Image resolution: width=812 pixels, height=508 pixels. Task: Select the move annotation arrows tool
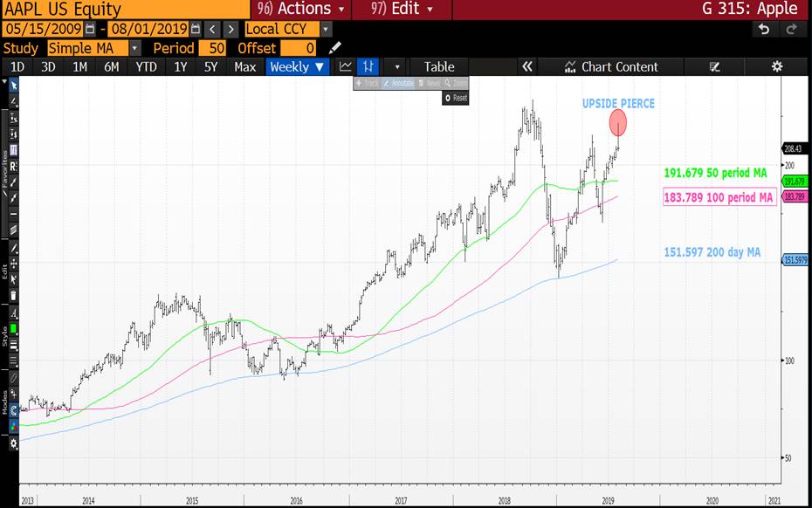13,264
